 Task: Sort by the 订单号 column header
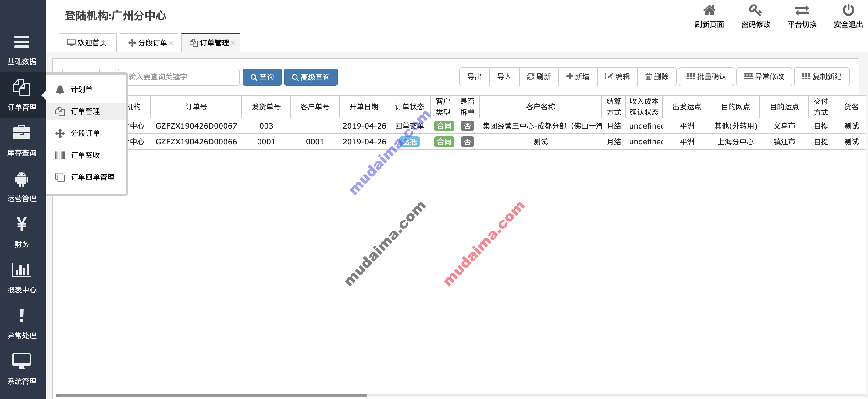[x=196, y=107]
